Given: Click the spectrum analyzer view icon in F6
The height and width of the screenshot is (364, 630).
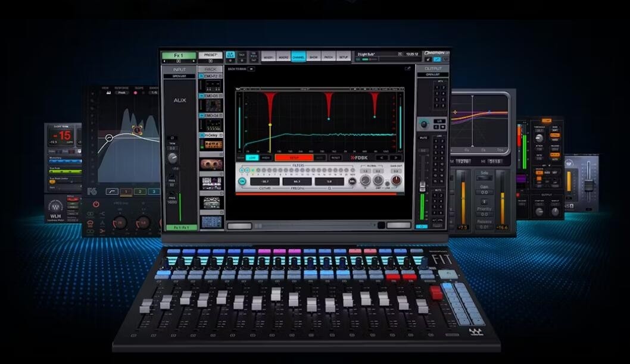Looking at the screenshot, I should tap(108, 93).
